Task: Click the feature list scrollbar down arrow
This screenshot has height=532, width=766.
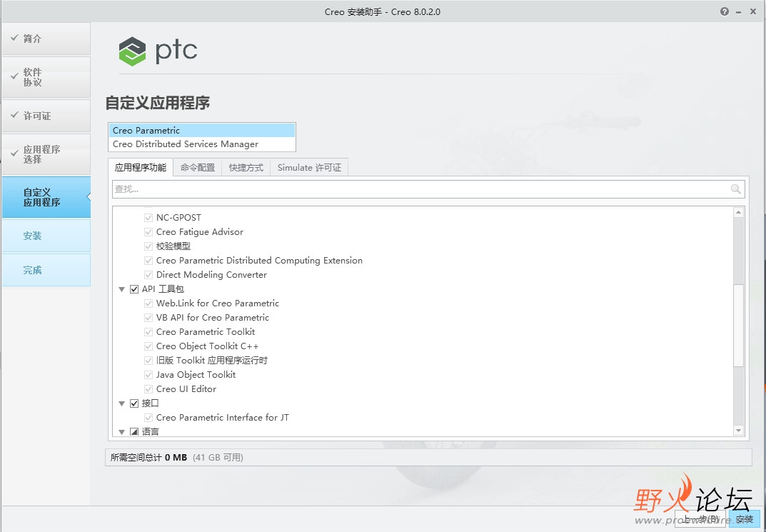Action: 738,431
